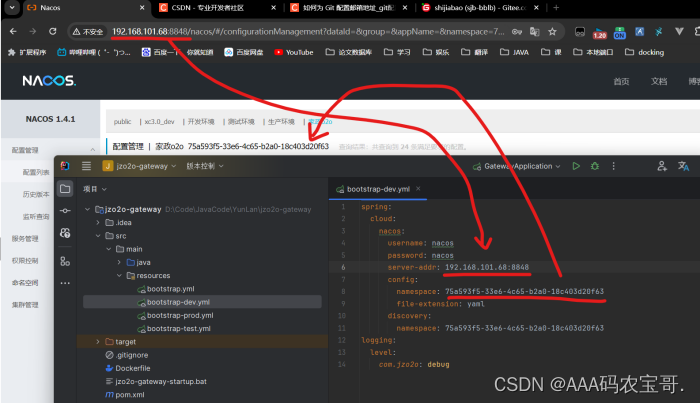
Task: Open IntelliJ main menu hamburger
Action: click(x=86, y=166)
